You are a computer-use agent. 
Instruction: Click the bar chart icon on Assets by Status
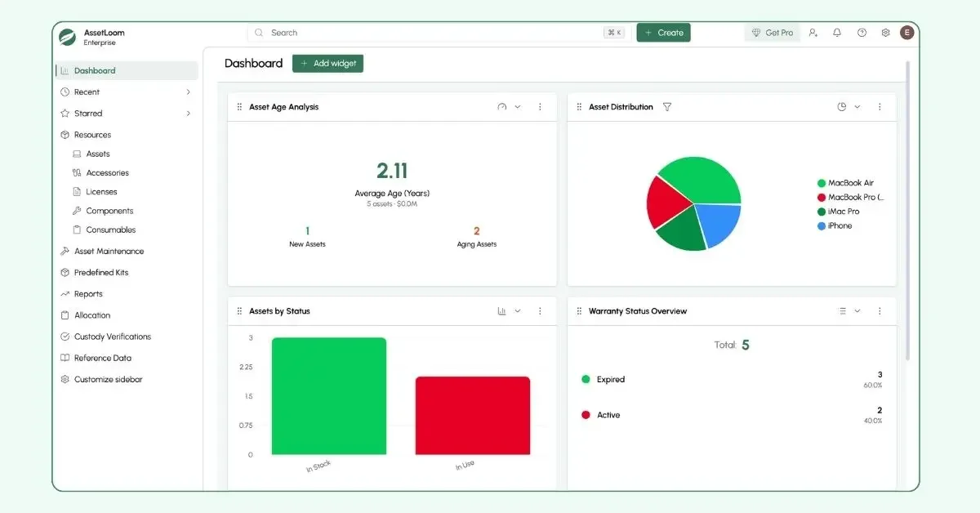(501, 310)
